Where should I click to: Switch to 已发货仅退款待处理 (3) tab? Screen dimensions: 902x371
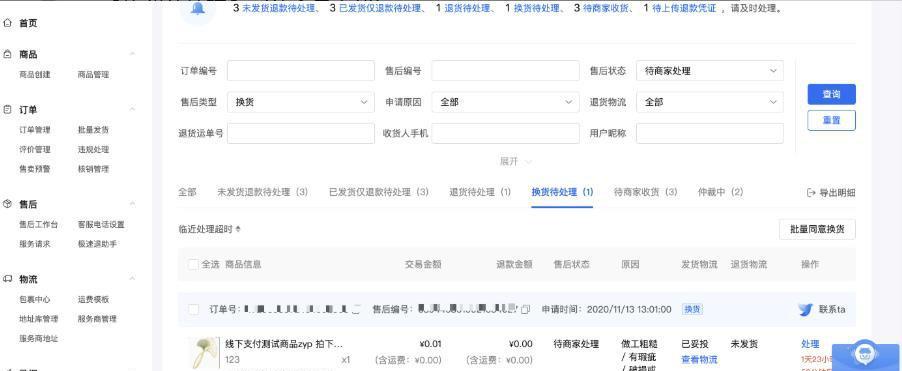pyautogui.click(x=379, y=192)
